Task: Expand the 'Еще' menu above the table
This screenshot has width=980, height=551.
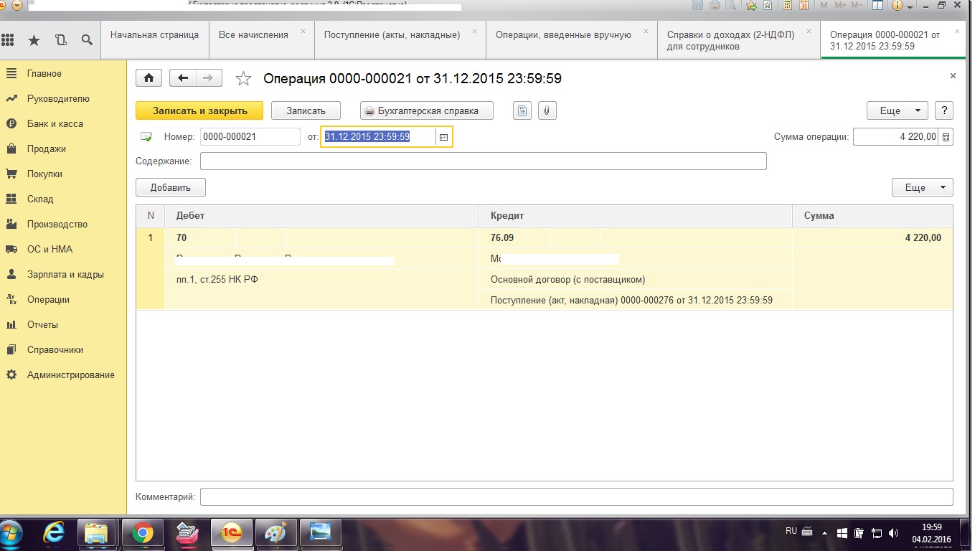Action: tap(922, 187)
